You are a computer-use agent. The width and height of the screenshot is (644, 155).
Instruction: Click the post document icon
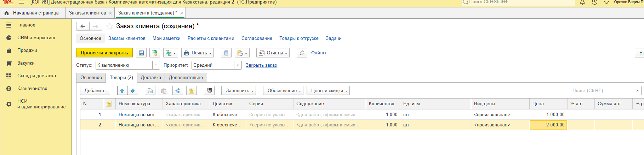pos(154,53)
